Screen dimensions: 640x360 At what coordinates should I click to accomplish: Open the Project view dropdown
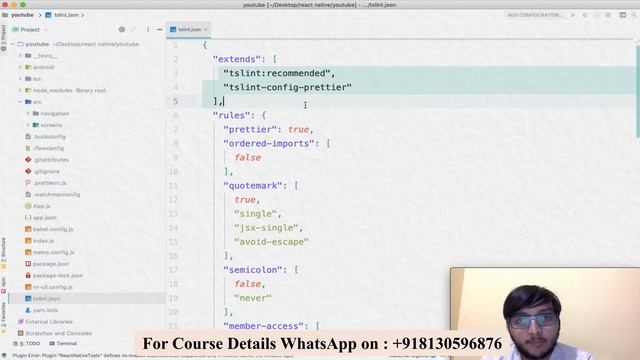(30, 29)
